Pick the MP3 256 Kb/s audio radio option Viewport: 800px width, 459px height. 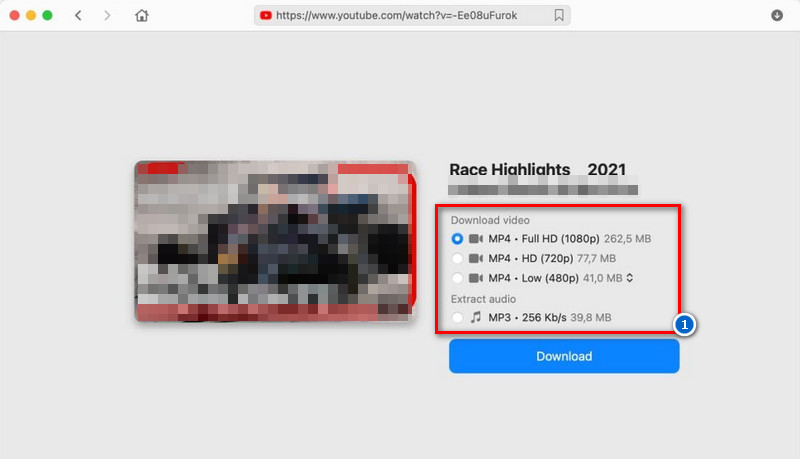click(457, 317)
